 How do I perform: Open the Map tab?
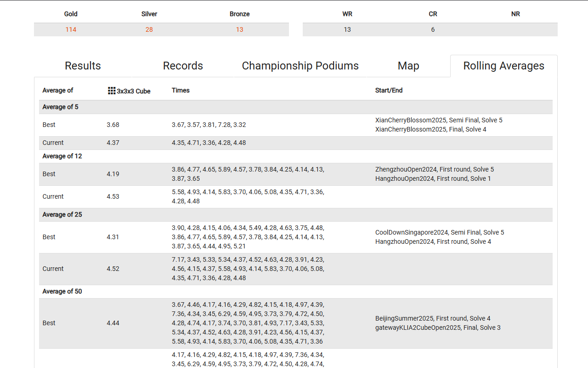(x=408, y=66)
